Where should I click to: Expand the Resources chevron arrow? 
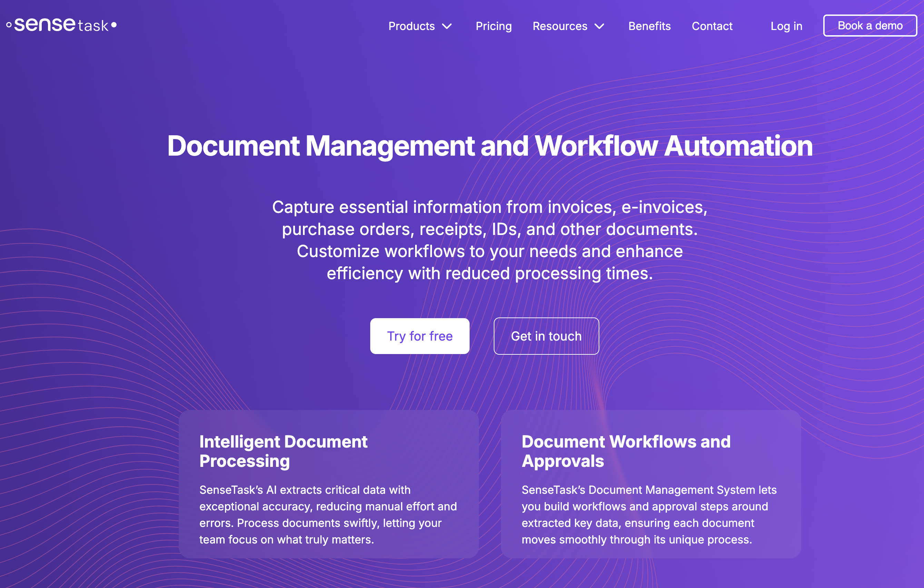coord(599,26)
